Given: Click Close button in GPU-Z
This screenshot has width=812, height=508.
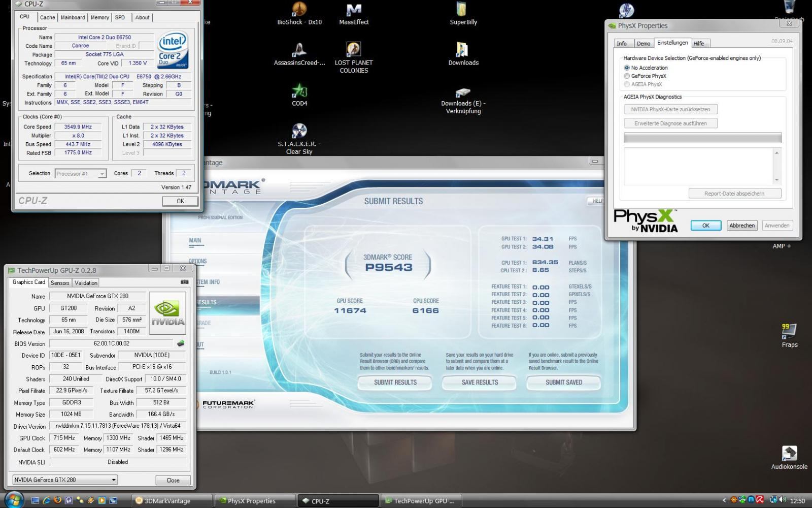Looking at the screenshot, I should tap(173, 480).
